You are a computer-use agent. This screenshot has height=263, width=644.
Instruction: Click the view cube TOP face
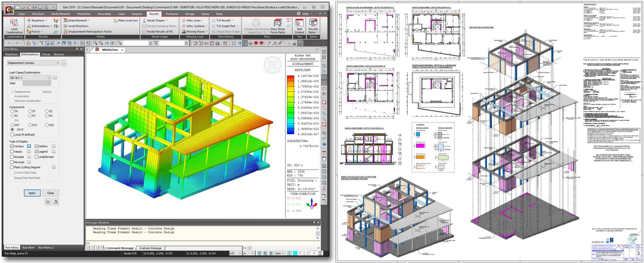pos(272,65)
